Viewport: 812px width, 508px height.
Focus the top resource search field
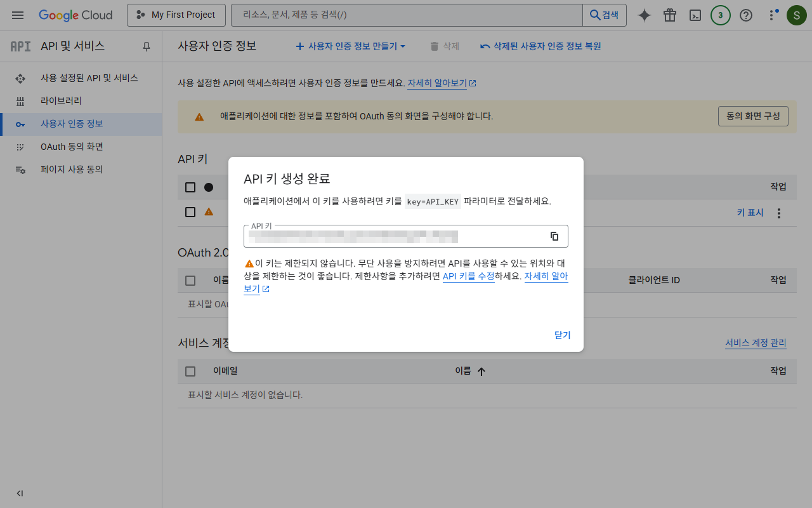[407, 15]
